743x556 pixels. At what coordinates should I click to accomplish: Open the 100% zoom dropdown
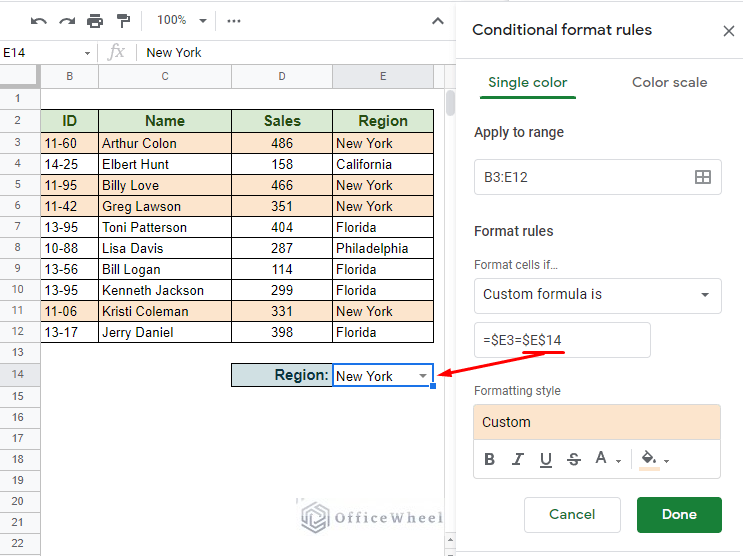[181, 20]
